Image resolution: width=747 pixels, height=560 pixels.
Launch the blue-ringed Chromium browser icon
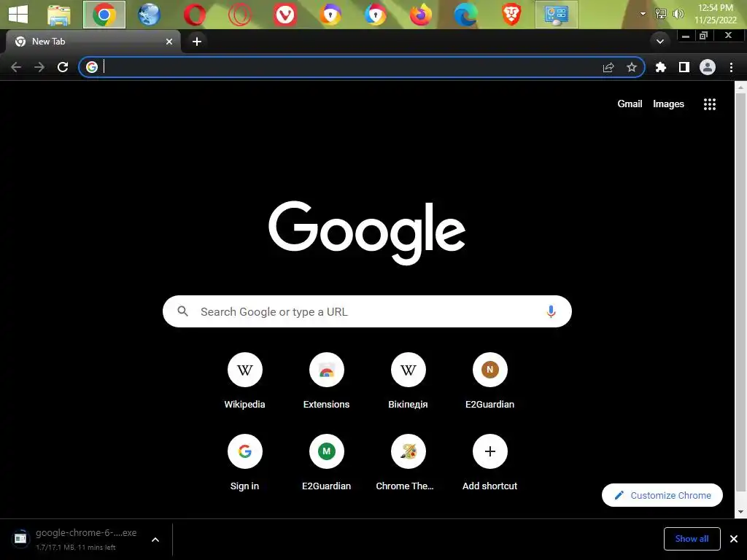pyautogui.click(x=376, y=15)
